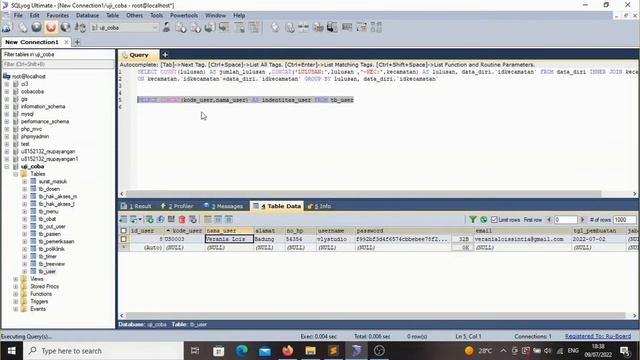Switch to the 3 Messages tab
Image resolution: width=640 pixels, height=360 pixels.
coord(224,206)
